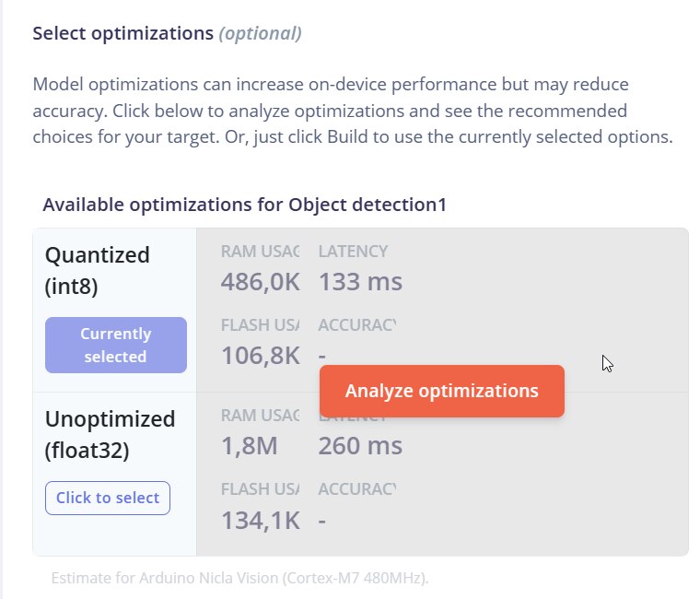Click the Available optimizations for Object detection1 title
700x599 pixels.
click(244, 205)
